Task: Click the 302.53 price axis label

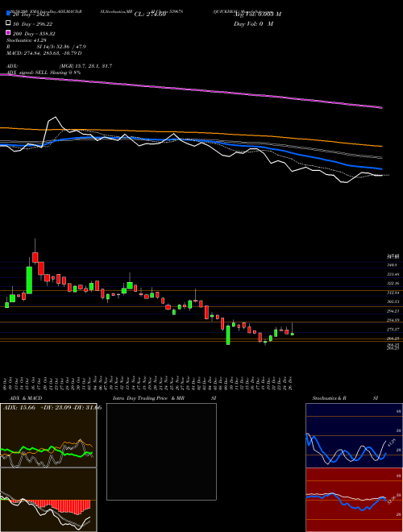Action: (x=393, y=301)
